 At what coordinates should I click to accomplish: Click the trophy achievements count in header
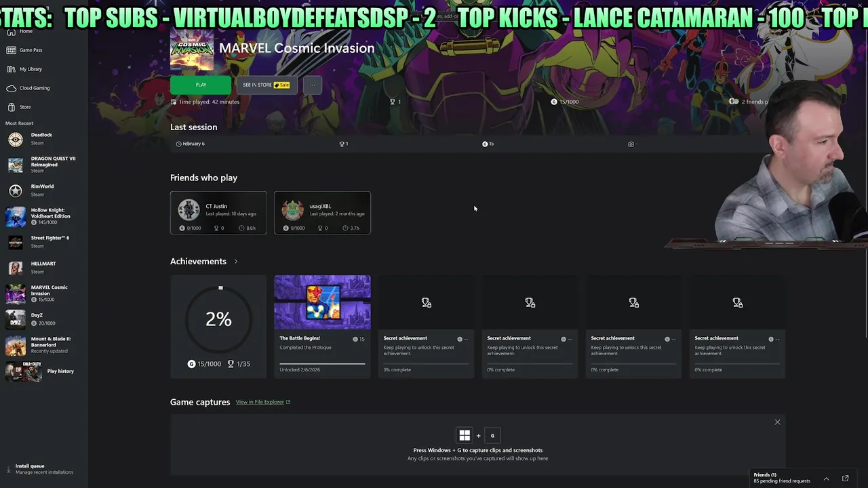[395, 102]
